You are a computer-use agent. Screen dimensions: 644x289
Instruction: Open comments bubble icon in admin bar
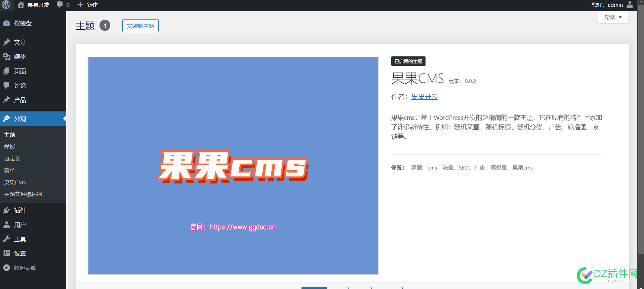[x=60, y=5]
